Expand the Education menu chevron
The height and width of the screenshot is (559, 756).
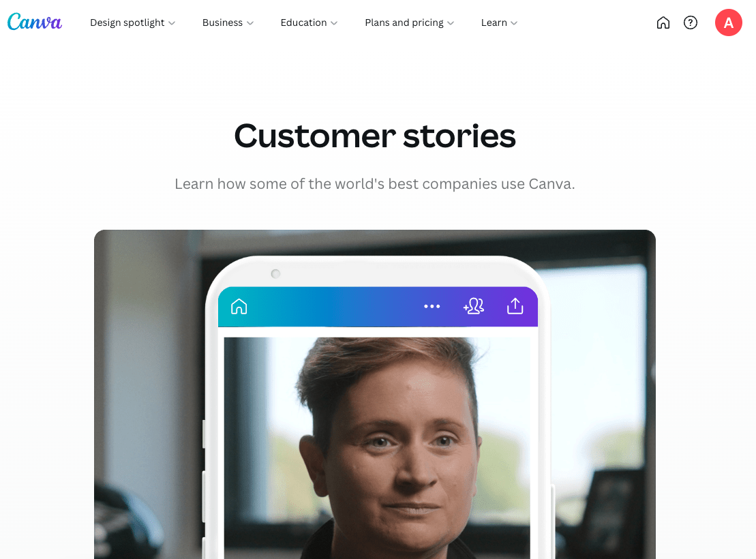[333, 23]
